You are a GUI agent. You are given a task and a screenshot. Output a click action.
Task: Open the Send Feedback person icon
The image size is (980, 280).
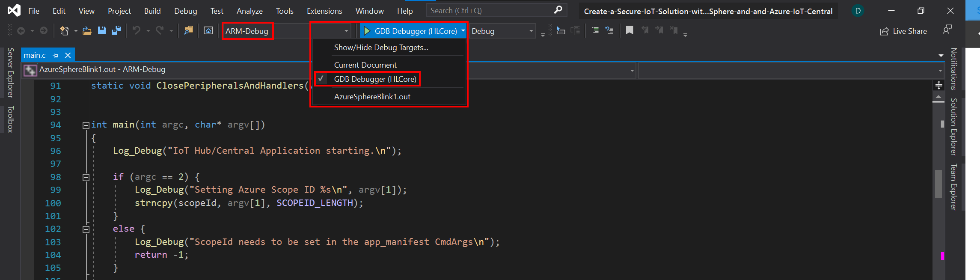coord(947,30)
